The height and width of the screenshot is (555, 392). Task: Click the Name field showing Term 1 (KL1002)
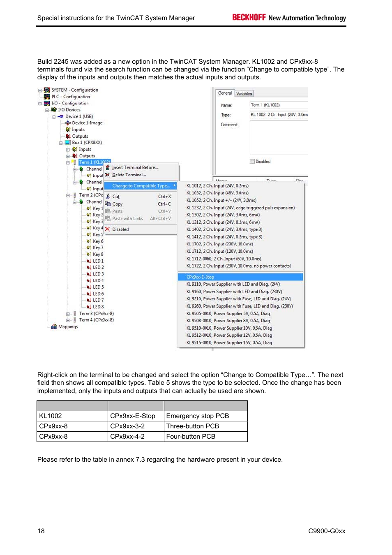pos(279,105)
